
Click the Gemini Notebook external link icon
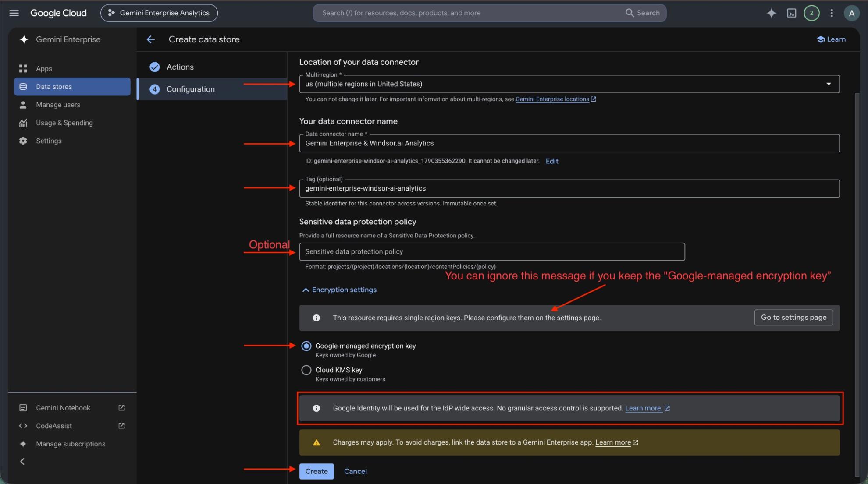[121, 408]
